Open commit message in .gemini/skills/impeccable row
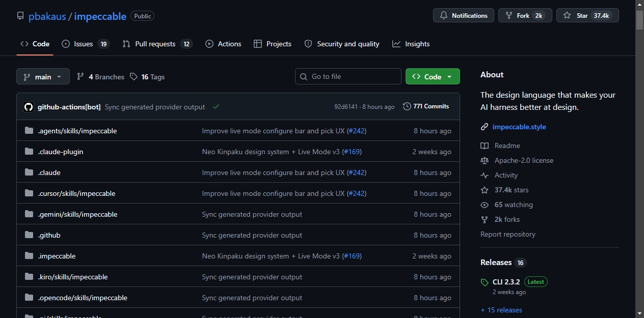This screenshot has width=644, height=318. pos(252,214)
